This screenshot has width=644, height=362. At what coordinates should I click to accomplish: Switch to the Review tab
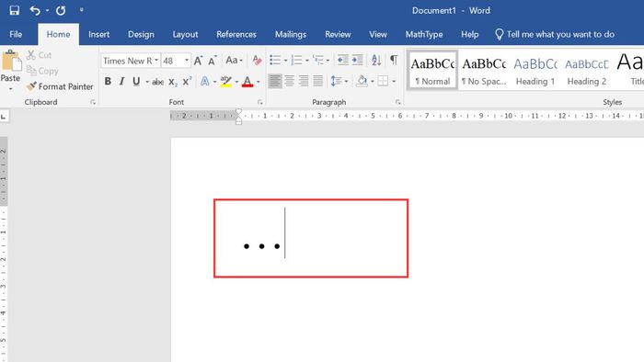click(338, 34)
